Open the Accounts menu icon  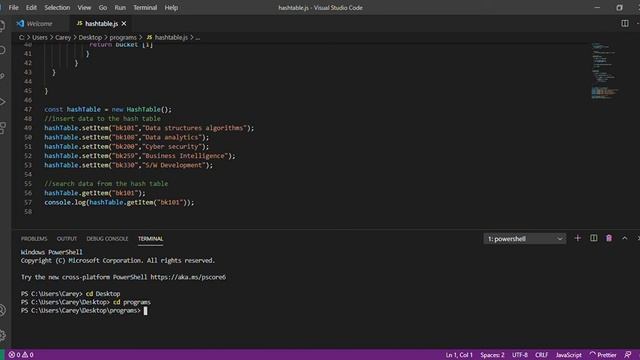2,310
